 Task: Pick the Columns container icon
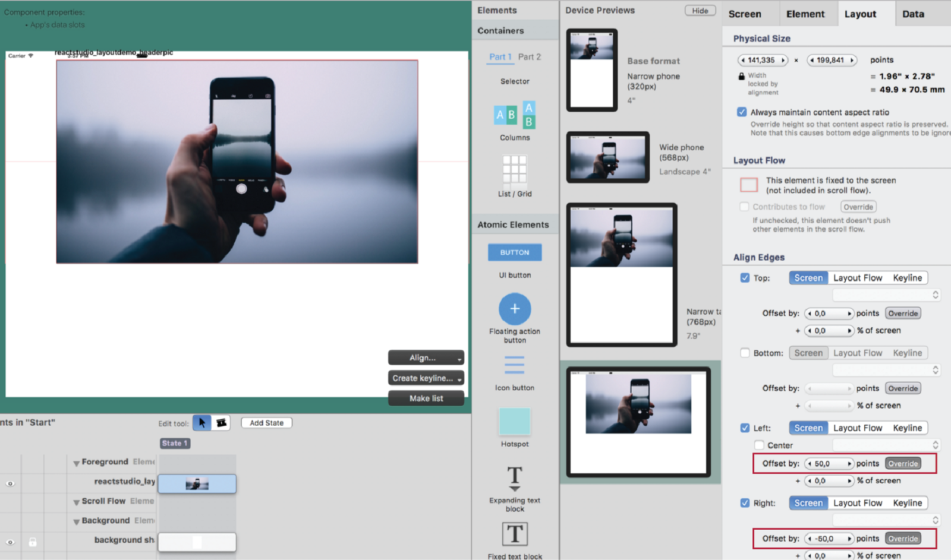(515, 115)
